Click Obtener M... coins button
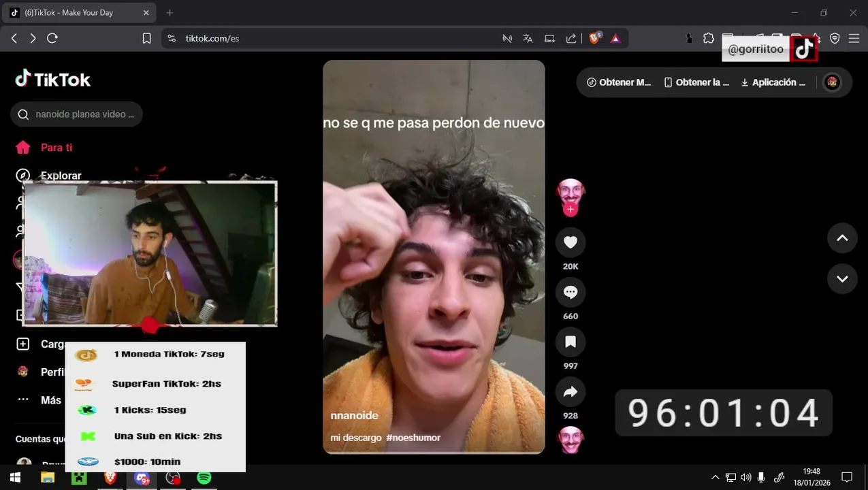This screenshot has width=868, height=490. (x=619, y=82)
